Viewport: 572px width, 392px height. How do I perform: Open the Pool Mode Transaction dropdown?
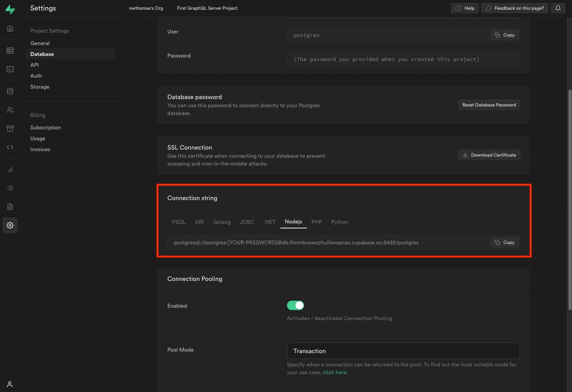[403, 351]
